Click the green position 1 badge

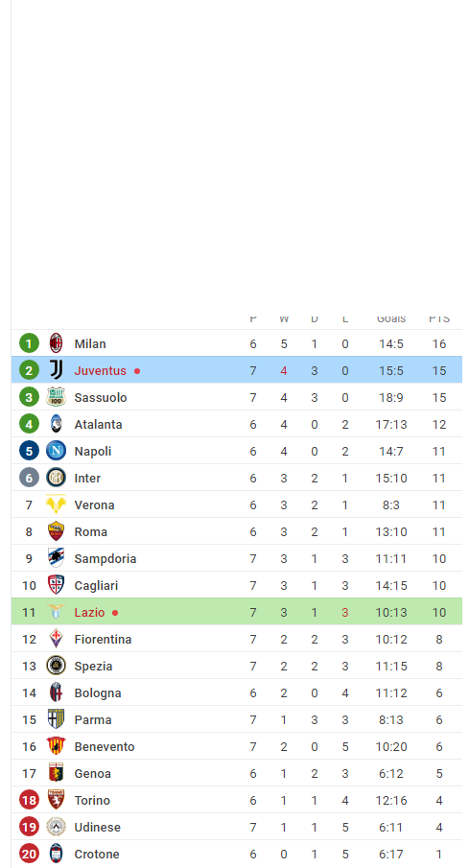tap(29, 343)
